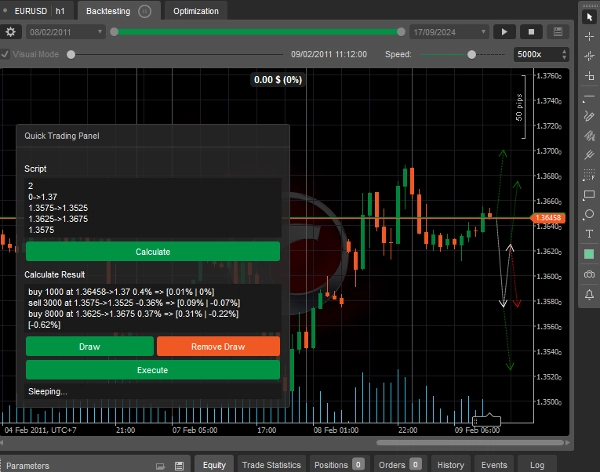Click the green Calculate button

(152, 252)
